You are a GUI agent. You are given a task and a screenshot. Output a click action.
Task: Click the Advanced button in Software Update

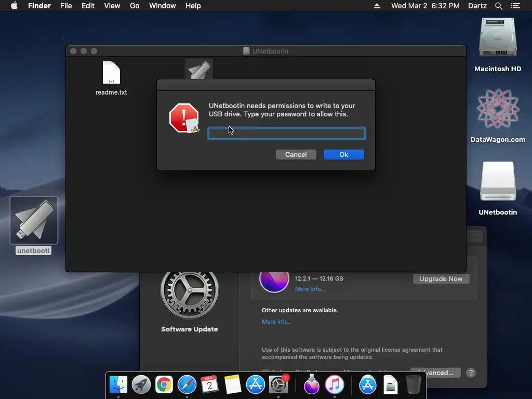(x=443, y=373)
